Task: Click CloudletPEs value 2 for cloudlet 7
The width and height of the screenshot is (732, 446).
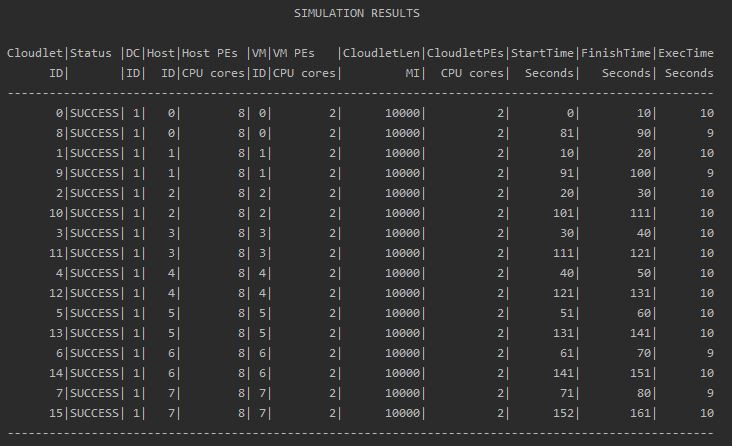Action: pyautogui.click(x=500, y=393)
